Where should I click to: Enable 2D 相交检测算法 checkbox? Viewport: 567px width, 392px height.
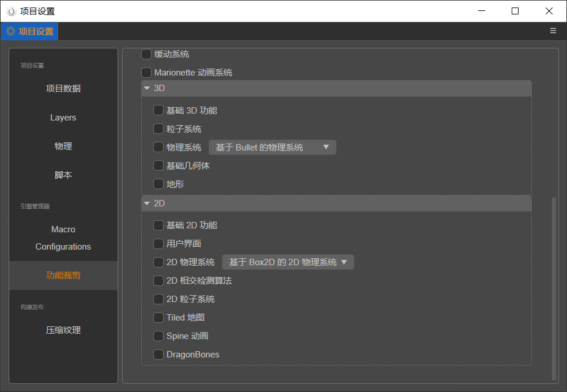pos(158,281)
